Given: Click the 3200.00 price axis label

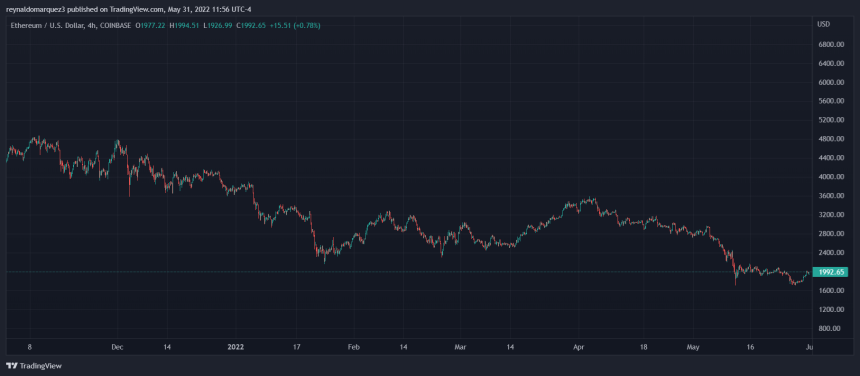Looking at the screenshot, I should pos(830,215).
